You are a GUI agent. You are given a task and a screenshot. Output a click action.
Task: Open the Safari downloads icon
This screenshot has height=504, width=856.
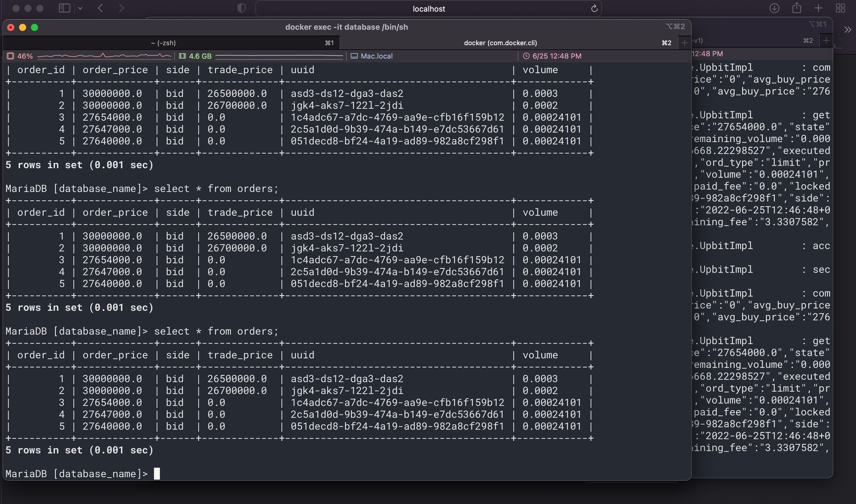click(774, 8)
